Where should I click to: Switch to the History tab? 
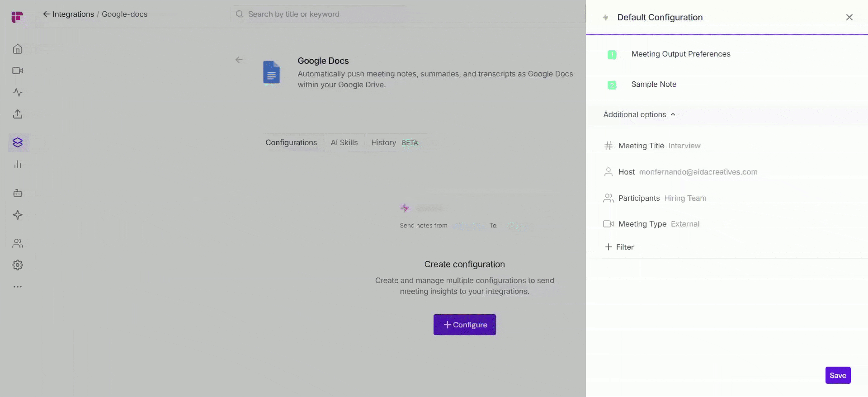(384, 142)
